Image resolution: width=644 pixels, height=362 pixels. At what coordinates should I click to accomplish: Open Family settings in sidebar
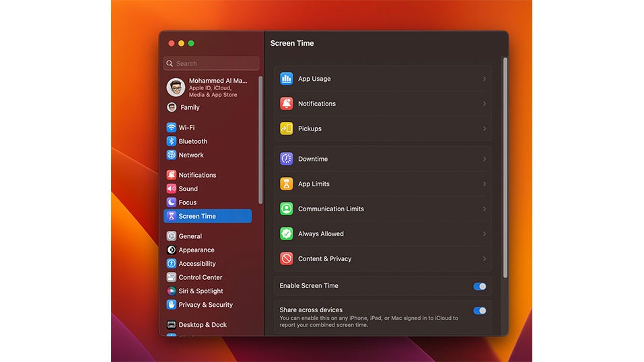pyautogui.click(x=189, y=107)
